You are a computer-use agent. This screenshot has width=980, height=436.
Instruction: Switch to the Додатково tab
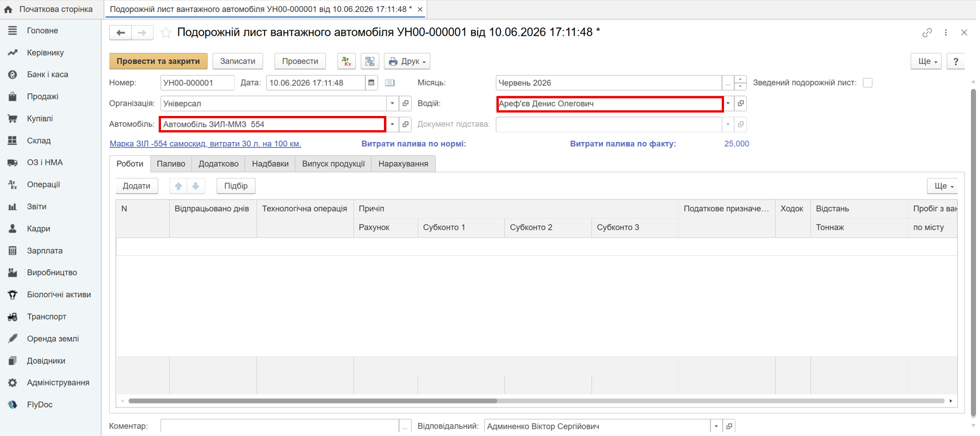pos(218,164)
